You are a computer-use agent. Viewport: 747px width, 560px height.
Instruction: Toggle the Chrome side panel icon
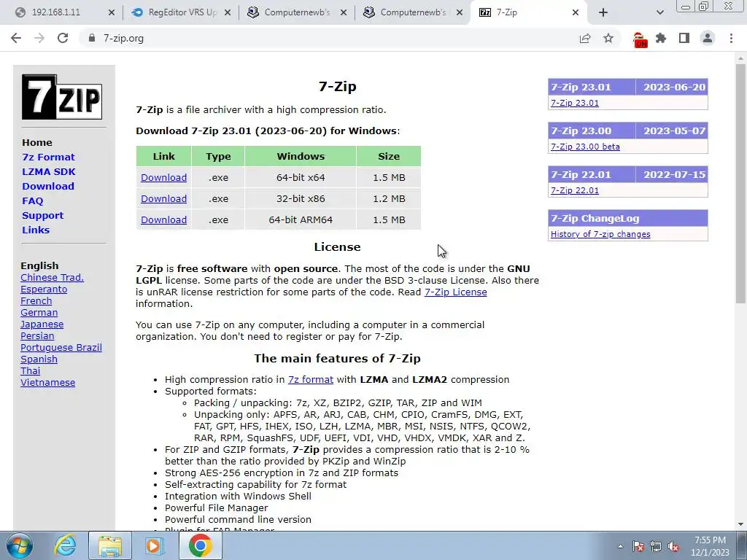(684, 38)
